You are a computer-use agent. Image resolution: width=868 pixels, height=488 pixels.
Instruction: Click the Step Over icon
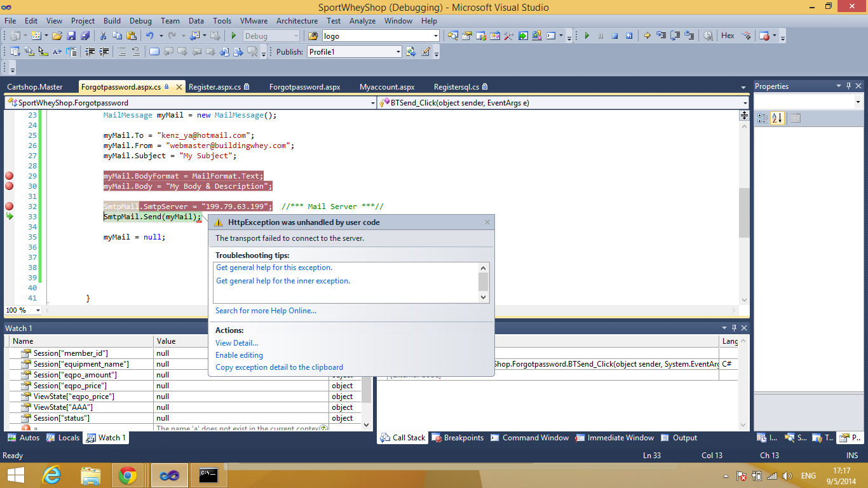click(x=675, y=36)
